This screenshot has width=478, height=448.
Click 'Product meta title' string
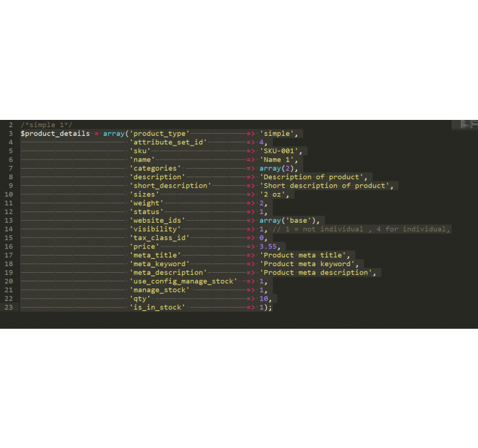pos(303,255)
